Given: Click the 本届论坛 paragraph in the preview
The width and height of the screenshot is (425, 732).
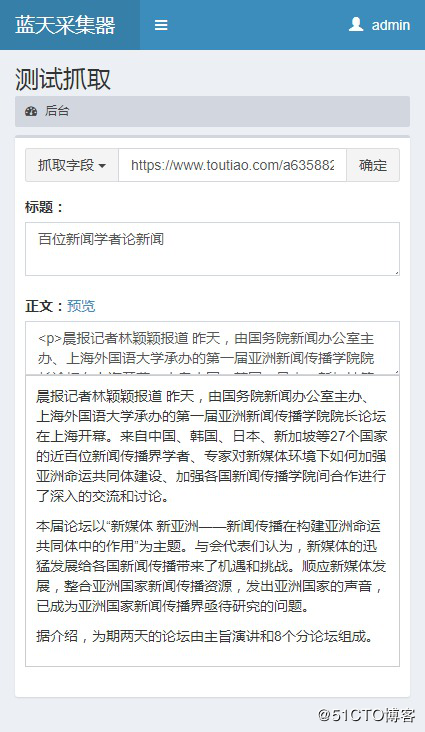Looking at the screenshot, I should [x=212, y=566].
